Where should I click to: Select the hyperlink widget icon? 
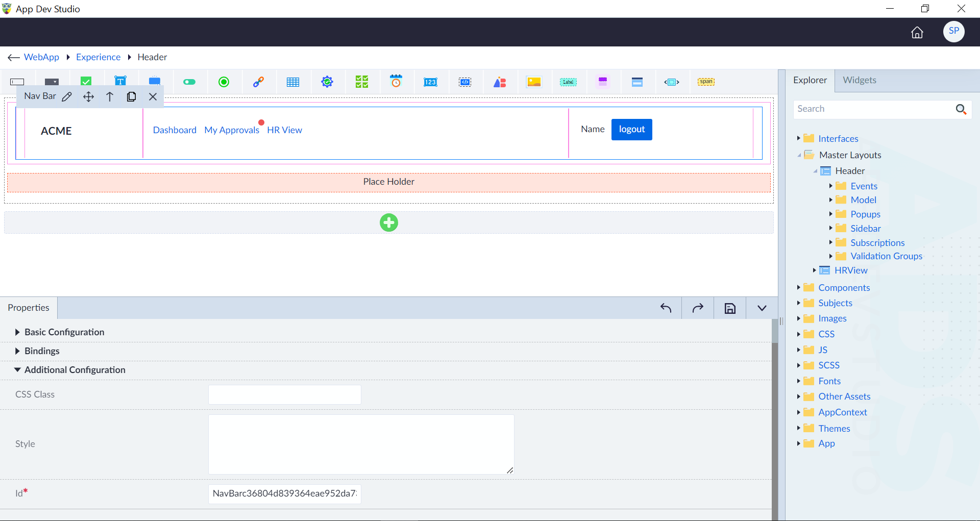[x=258, y=82]
